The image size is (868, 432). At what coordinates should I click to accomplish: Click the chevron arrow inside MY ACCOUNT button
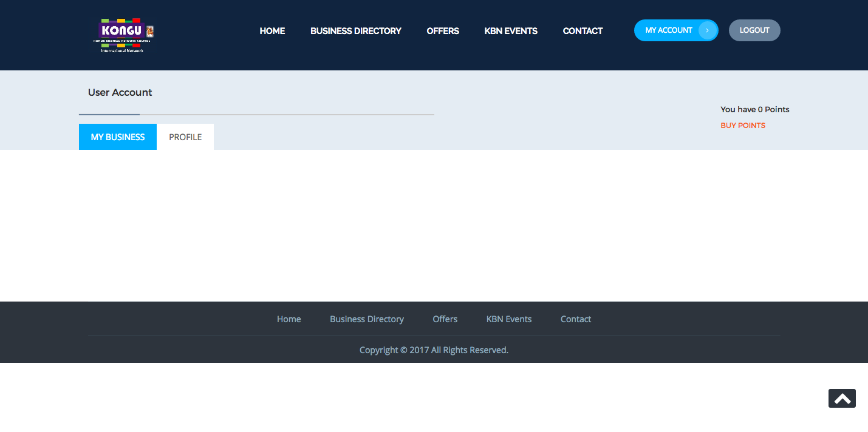click(707, 30)
